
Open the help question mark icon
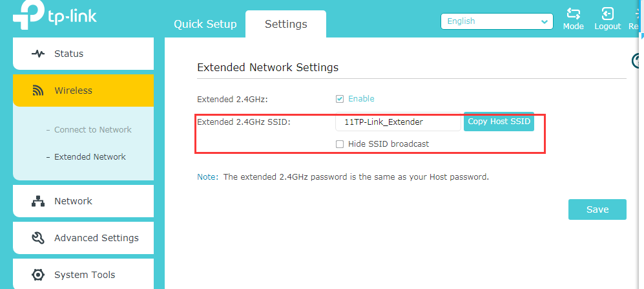pos(637,61)
